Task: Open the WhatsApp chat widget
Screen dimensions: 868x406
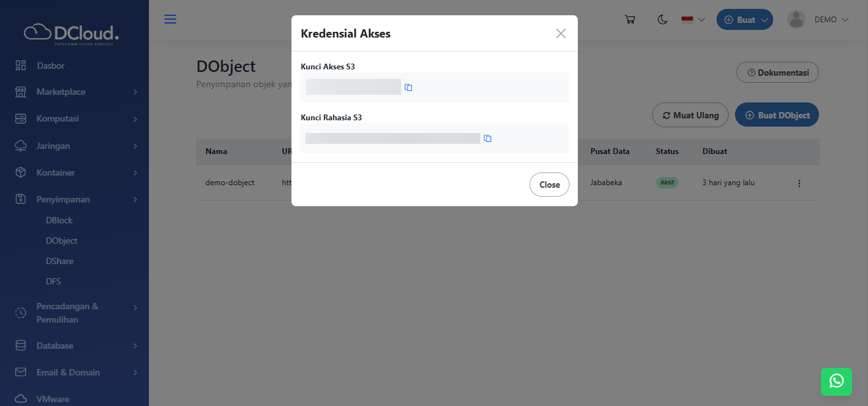Action: [836, 381]
